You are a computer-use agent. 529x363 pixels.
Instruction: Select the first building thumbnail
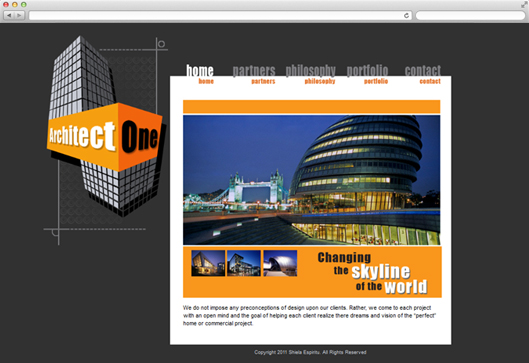coord(208,263)
